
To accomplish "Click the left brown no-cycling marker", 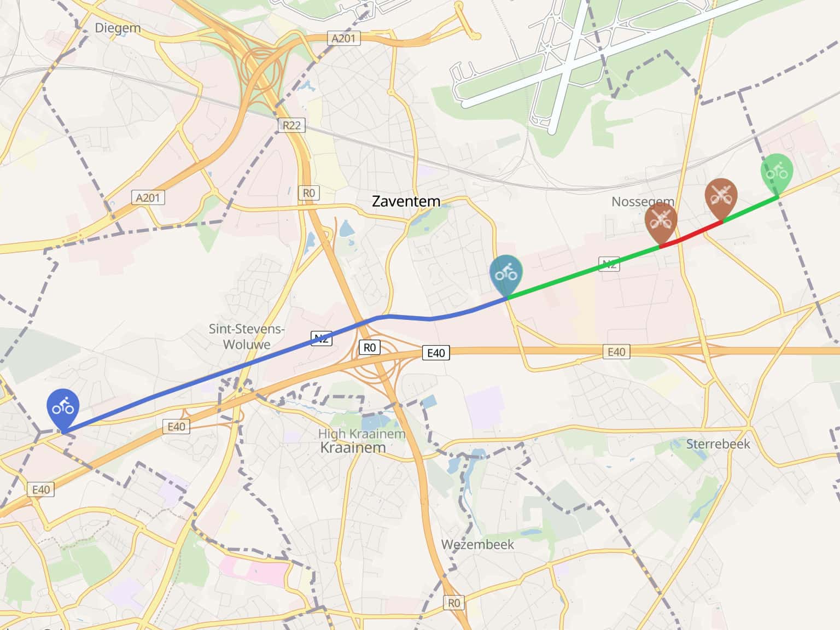I will point(661,223).
